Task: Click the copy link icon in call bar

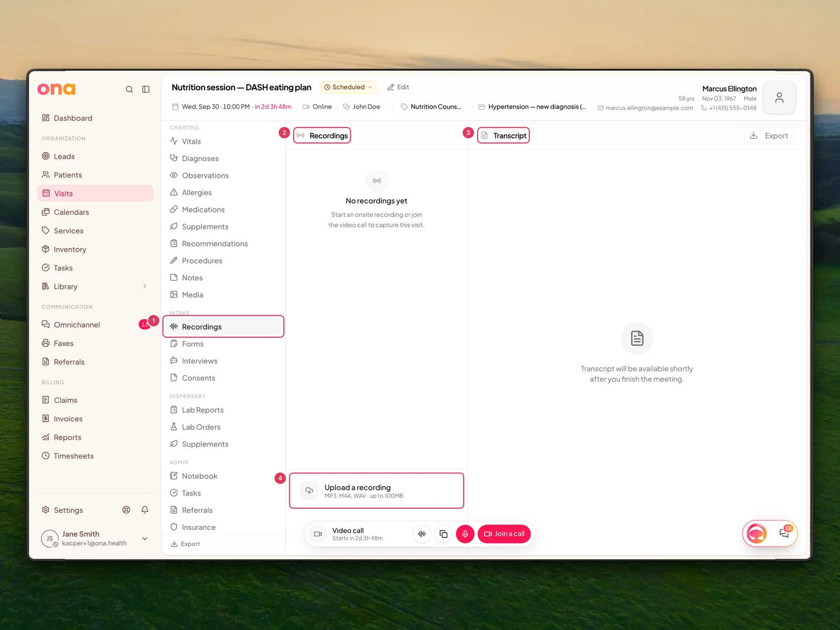Action: click(443, 534)
